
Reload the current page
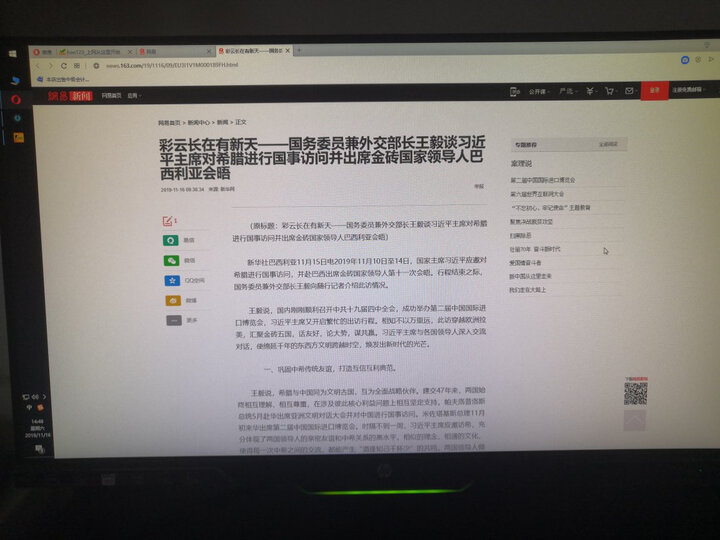64,66
